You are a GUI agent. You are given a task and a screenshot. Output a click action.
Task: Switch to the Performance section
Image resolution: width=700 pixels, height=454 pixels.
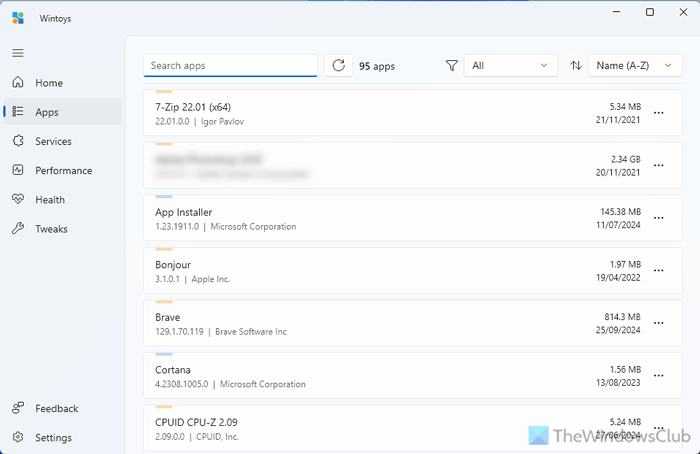(63, 171)
